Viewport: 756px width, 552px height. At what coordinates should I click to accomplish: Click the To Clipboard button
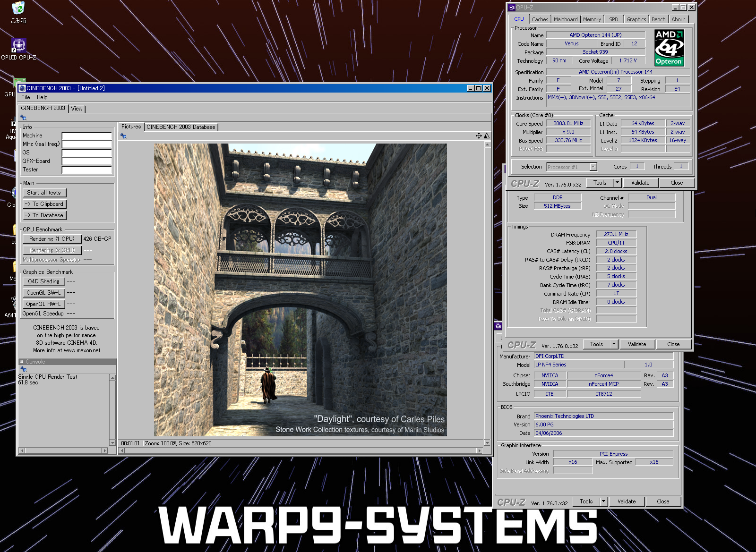44,204
